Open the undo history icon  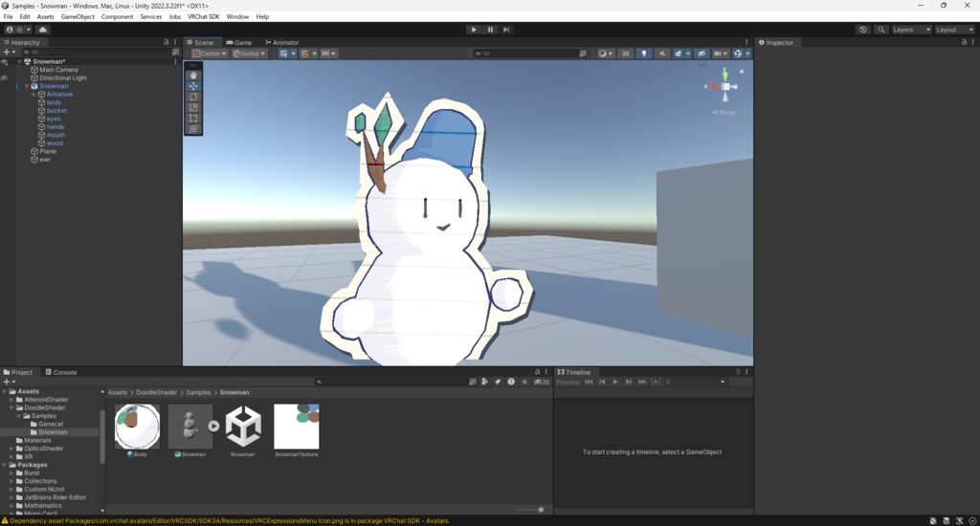click(863, 30)
